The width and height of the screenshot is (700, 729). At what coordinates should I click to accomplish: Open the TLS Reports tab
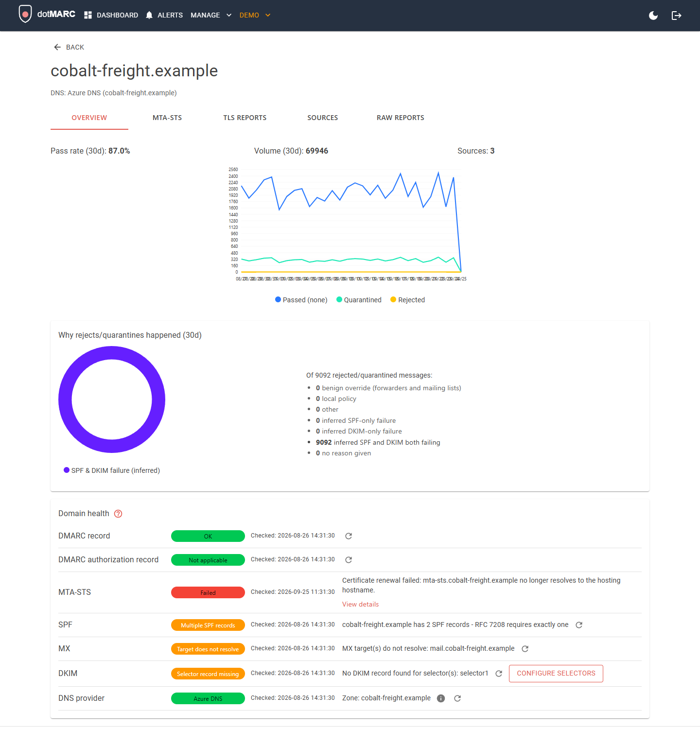pyautogui.click(x=245, y=118)
